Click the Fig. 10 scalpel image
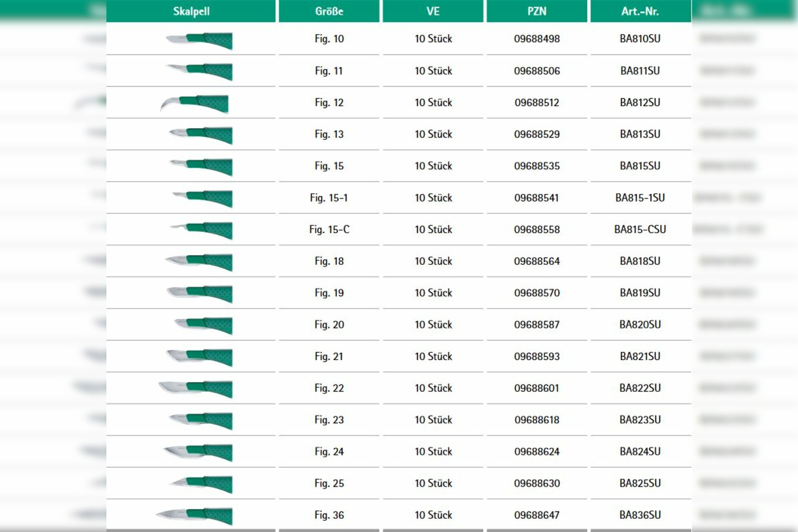The image size is (798, 532). (199, 41)
